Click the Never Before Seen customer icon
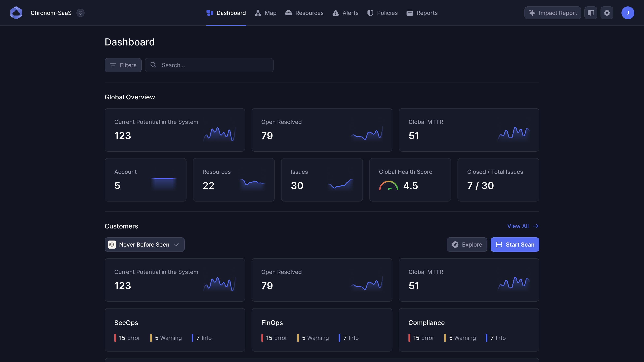The height and width of the screenshot is (362, 644). tap(112, 245)
